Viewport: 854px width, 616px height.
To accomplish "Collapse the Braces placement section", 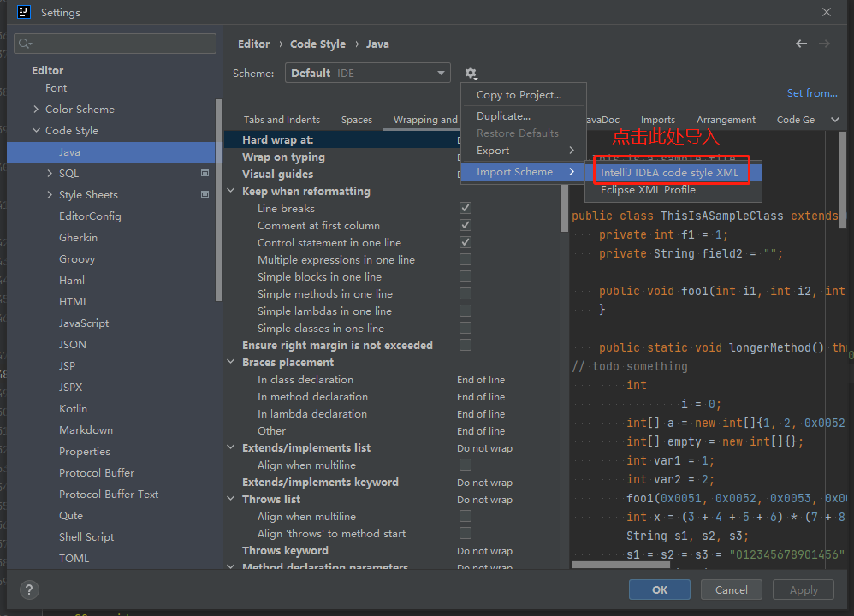I will [231, 362].
